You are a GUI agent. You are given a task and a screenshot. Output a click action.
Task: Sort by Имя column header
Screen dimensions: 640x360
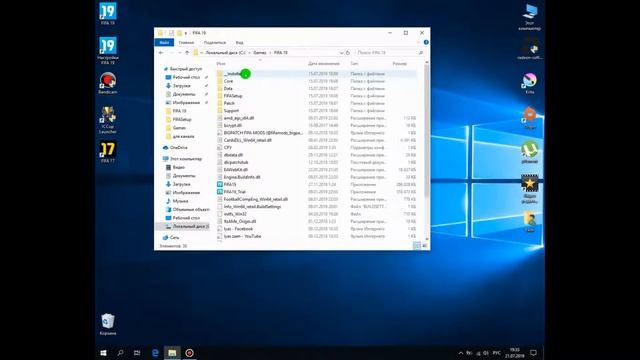(221, 64)
